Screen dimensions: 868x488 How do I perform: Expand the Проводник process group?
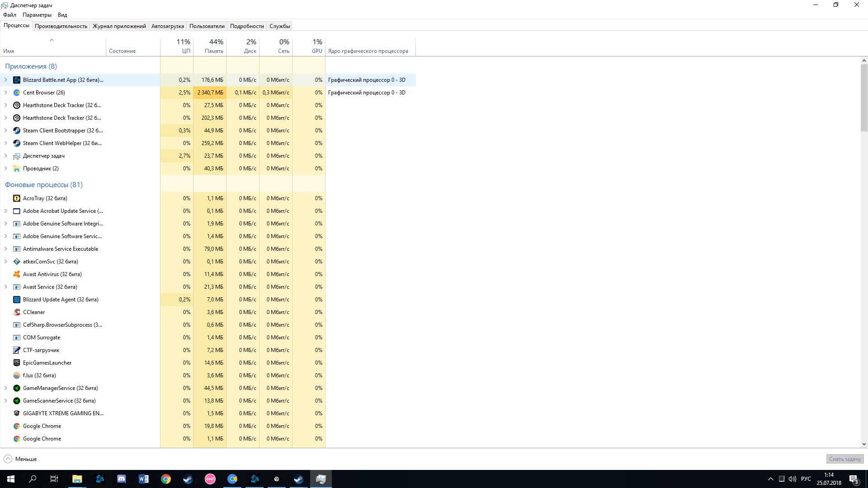6,169
